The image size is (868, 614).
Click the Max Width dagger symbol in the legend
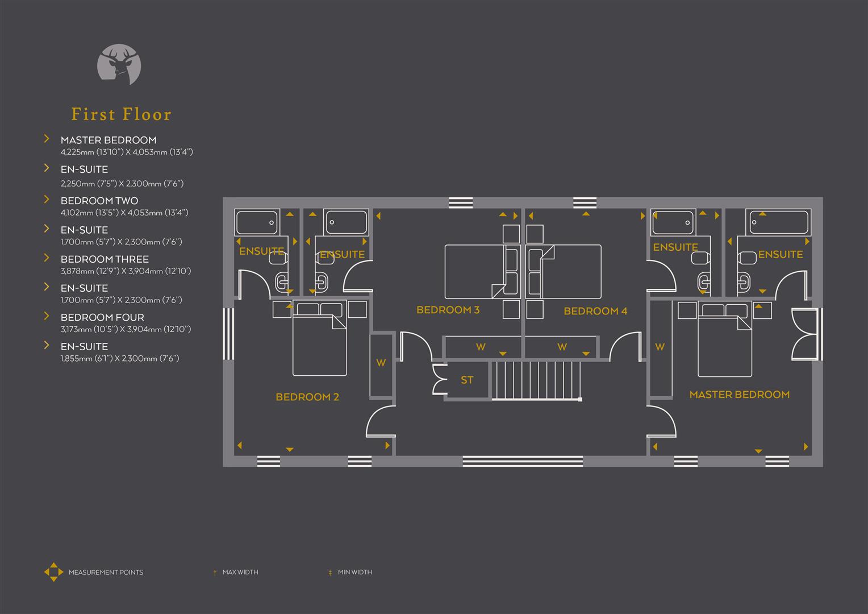click(215, 572)
